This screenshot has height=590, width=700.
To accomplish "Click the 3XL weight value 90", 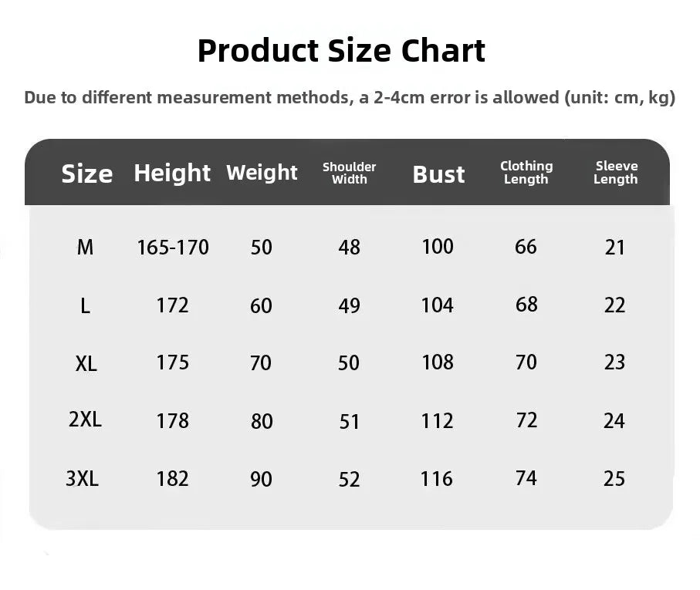I will [262, 479].
